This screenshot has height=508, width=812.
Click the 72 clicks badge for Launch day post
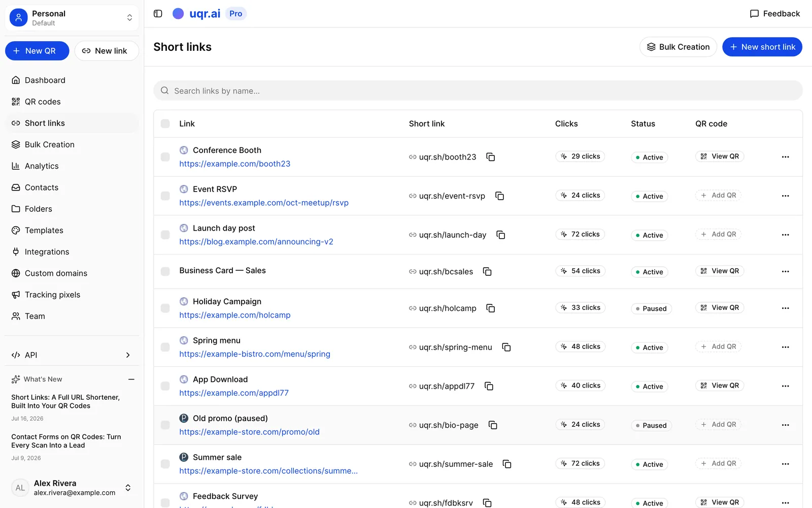point(580,234)
